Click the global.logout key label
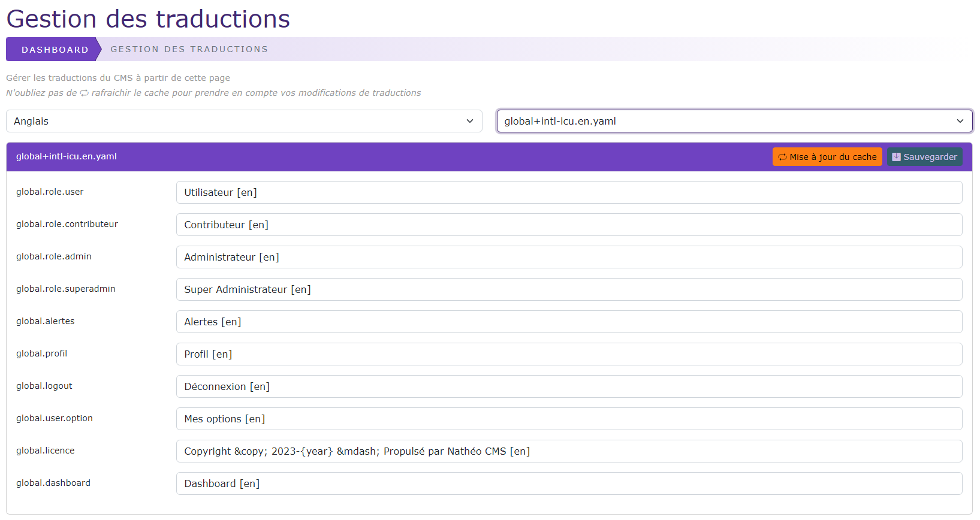 (44, 386)
